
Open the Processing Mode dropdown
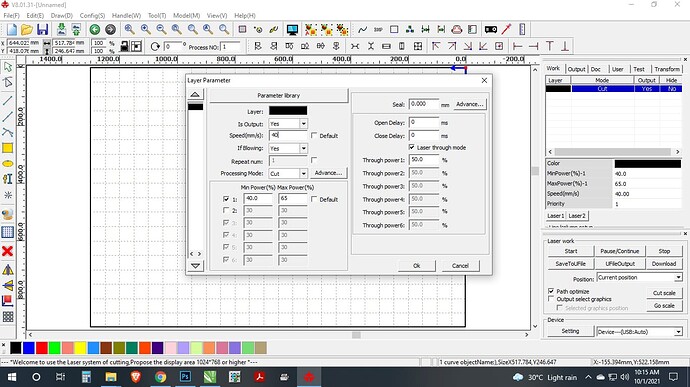(x=304, y=173)
